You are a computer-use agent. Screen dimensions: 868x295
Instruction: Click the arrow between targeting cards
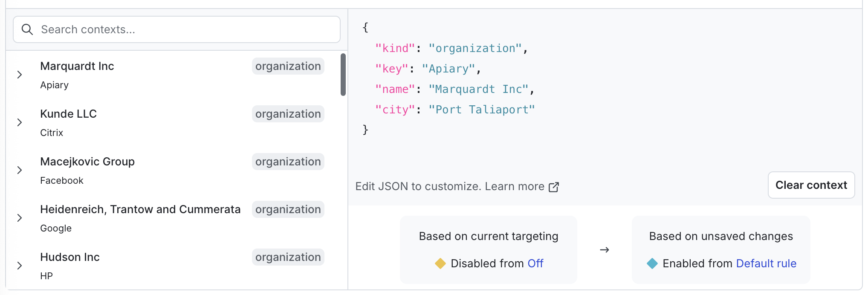click(604, 250)
